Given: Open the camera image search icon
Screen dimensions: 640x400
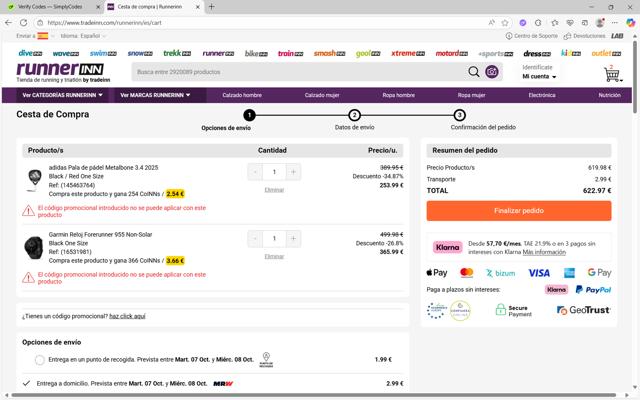Looking at the screenshot, I should pos(492,72).
